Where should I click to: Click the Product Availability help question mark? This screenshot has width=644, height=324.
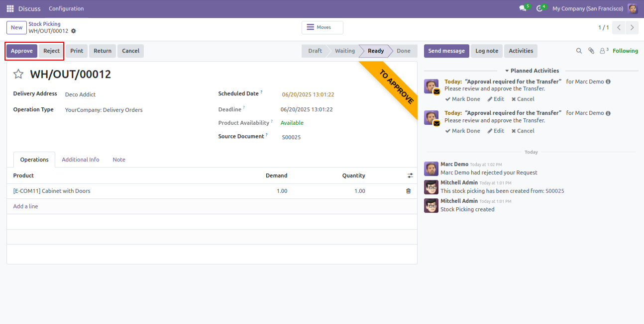tap(272, 121)
